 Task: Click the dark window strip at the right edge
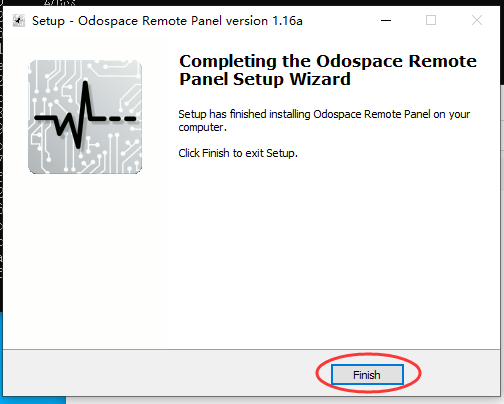[x=502, y=43]
